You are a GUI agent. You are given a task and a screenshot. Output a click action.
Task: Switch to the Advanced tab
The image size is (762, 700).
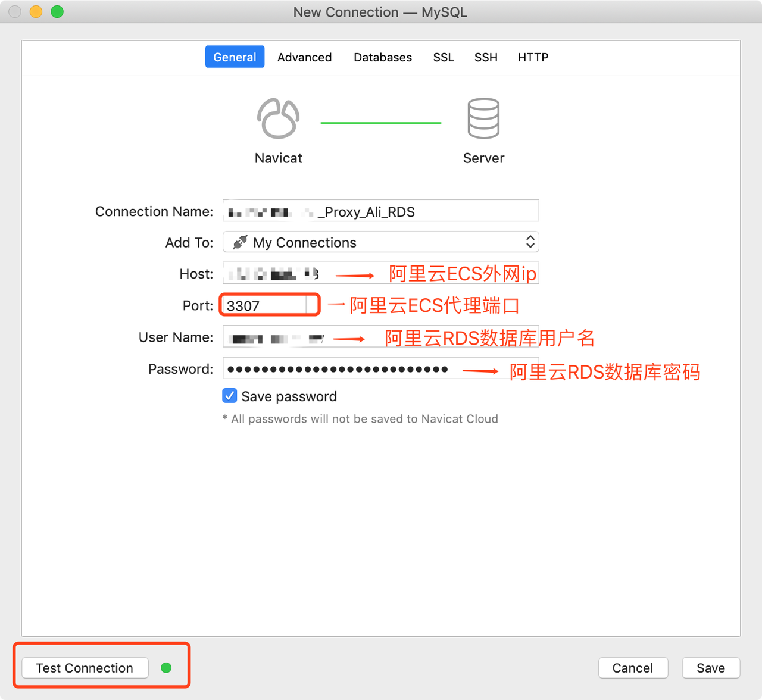click(x=304, y=57)
